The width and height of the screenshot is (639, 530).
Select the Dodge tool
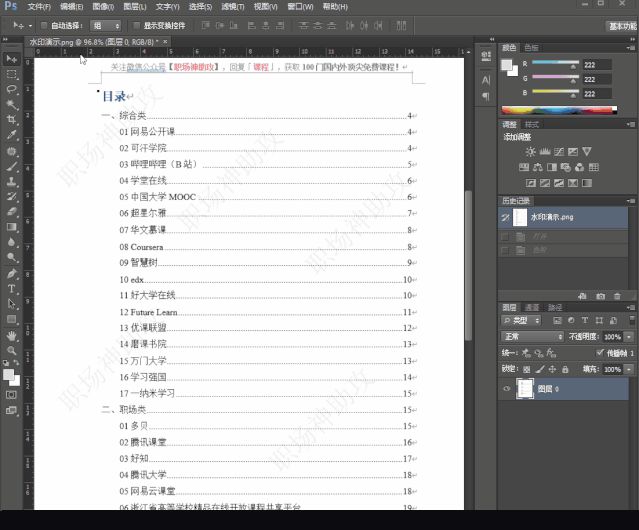11,257
